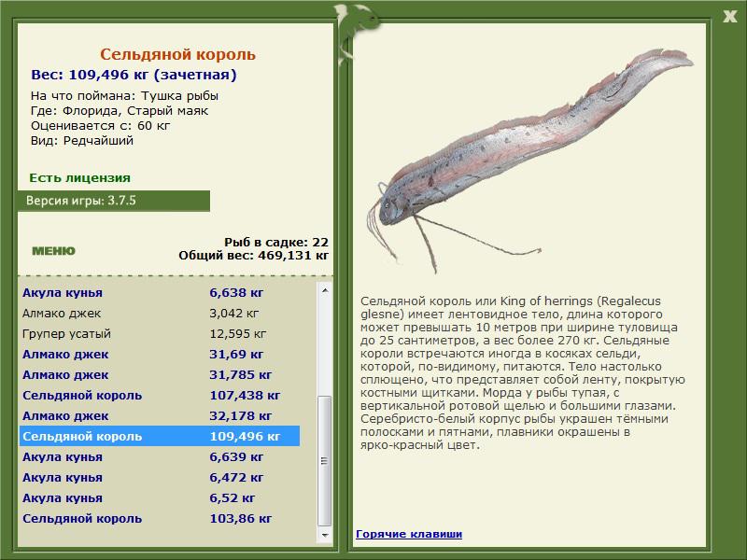This screenshot has height=560, width=747.
Task: Select Сельдяной король 107,438 кг entry
Action: coord(160,395)
